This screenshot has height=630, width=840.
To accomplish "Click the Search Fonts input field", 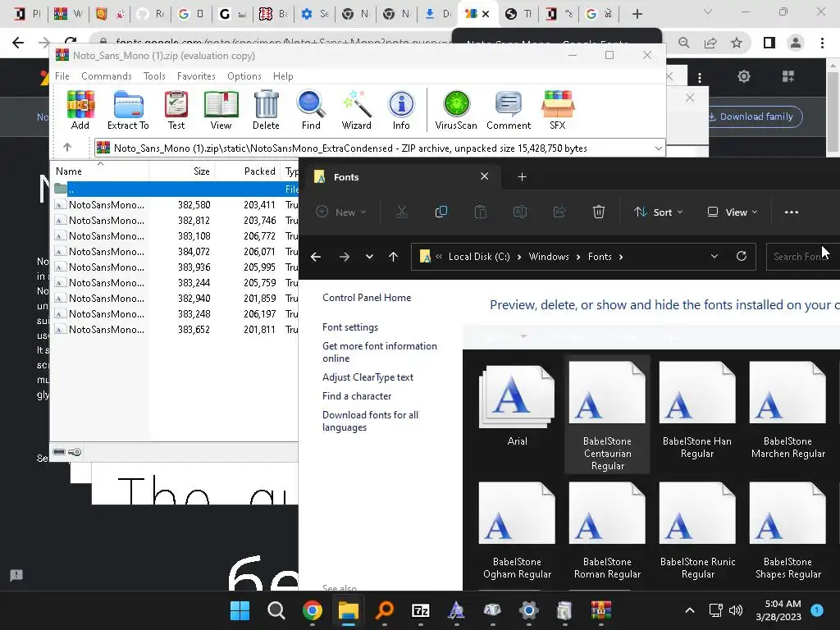I will [x=803, y=257].
